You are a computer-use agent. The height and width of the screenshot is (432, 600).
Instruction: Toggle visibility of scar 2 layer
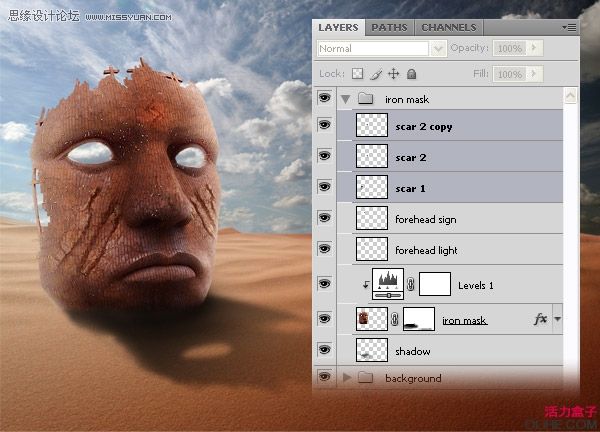[324, 156]
